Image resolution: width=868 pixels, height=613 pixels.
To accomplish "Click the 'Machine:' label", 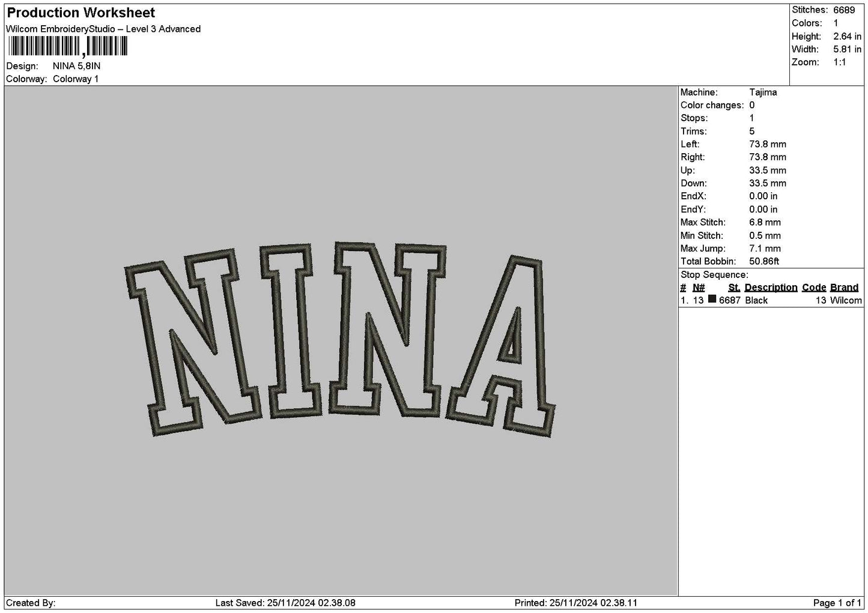I will click(x=699, y=92).
